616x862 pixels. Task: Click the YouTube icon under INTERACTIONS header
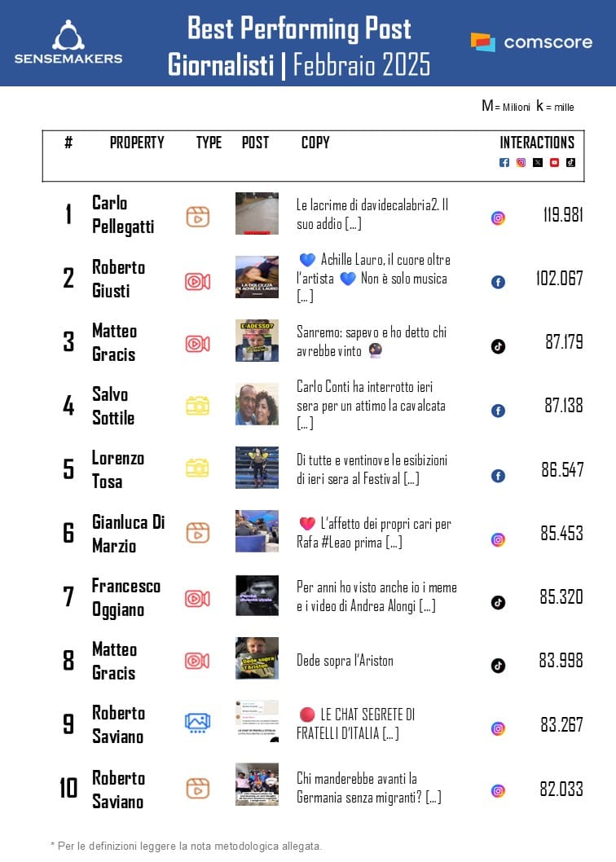[554, 162]
